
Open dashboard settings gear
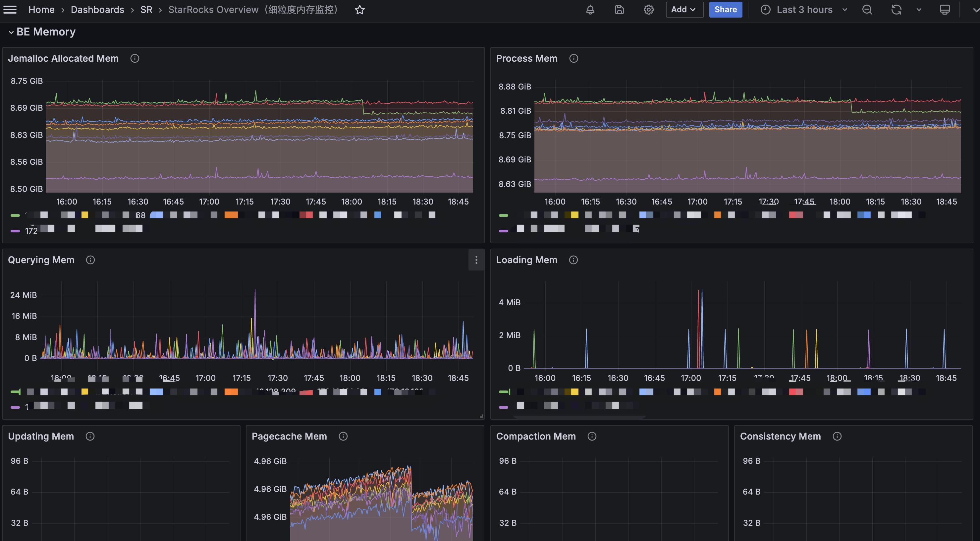click(x=648, y=10)
